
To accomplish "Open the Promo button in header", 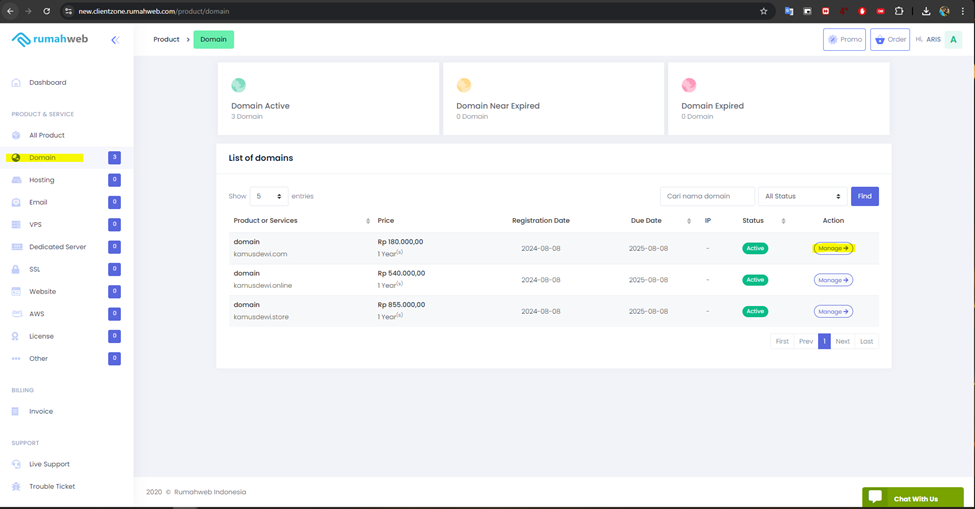I will click(844, 40).
